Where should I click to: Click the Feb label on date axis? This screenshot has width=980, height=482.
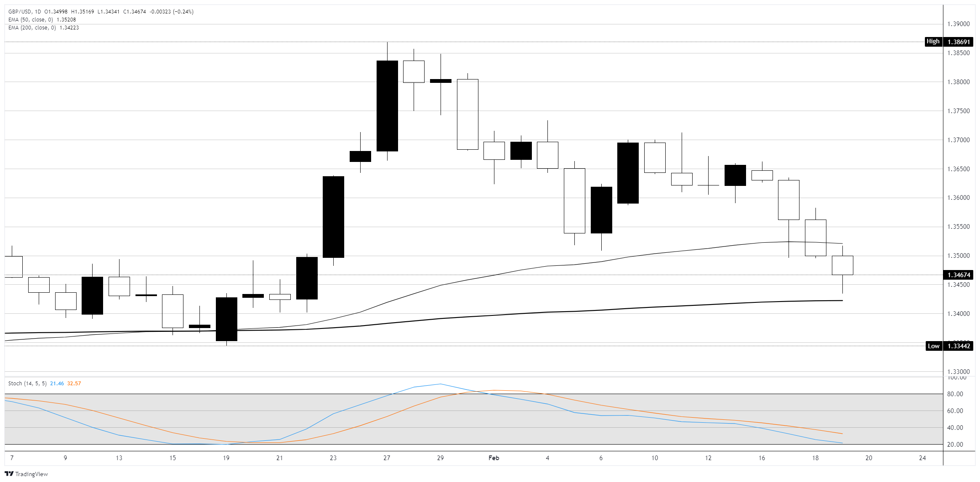pos(494,458)
